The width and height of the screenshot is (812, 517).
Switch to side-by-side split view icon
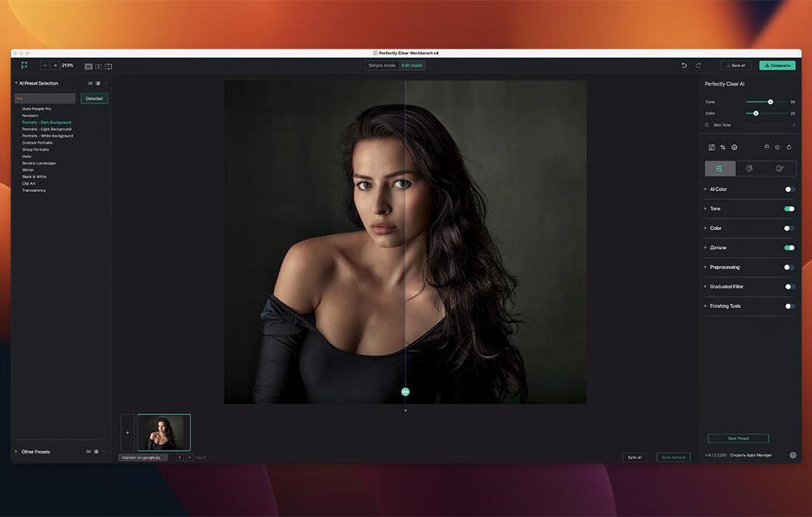(x=98, y=66)
